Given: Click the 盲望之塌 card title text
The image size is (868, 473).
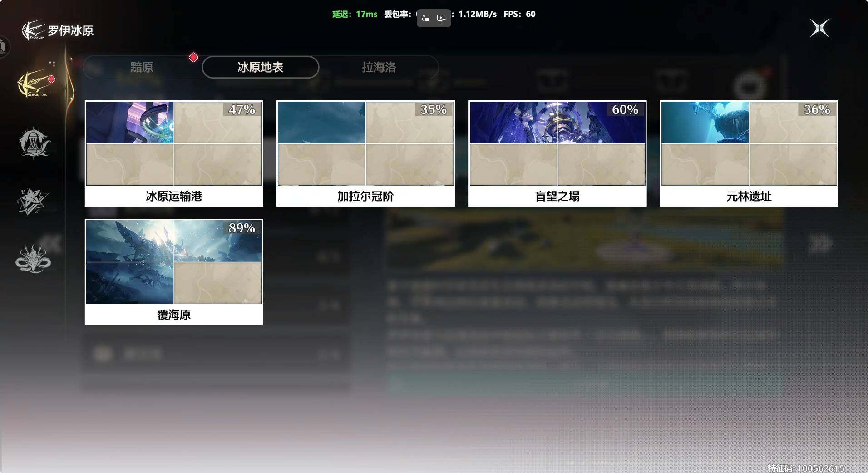Looking at the screenshot, I should [x=557, y=196].
